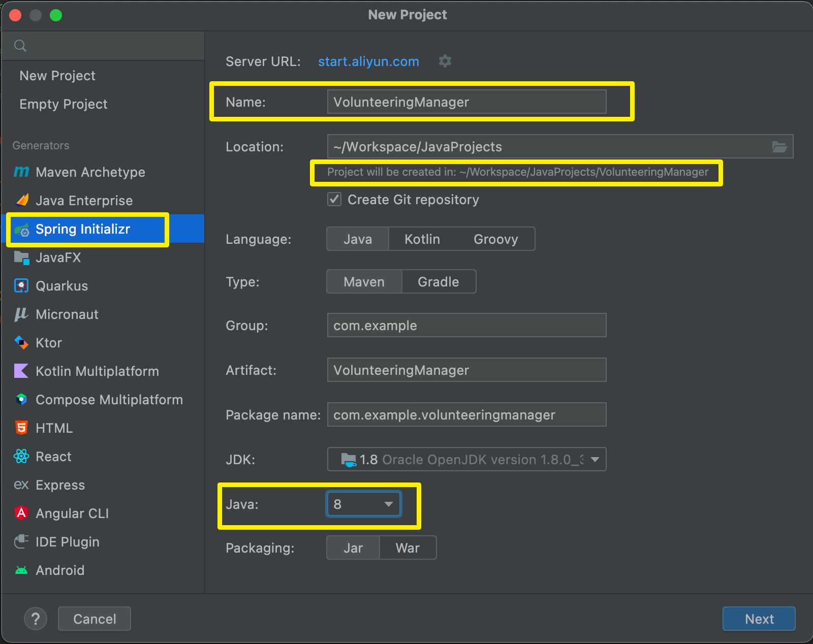Screen dimensions: 813x644
Task: Click the Ktor generator icon
Action: [21, 343]
